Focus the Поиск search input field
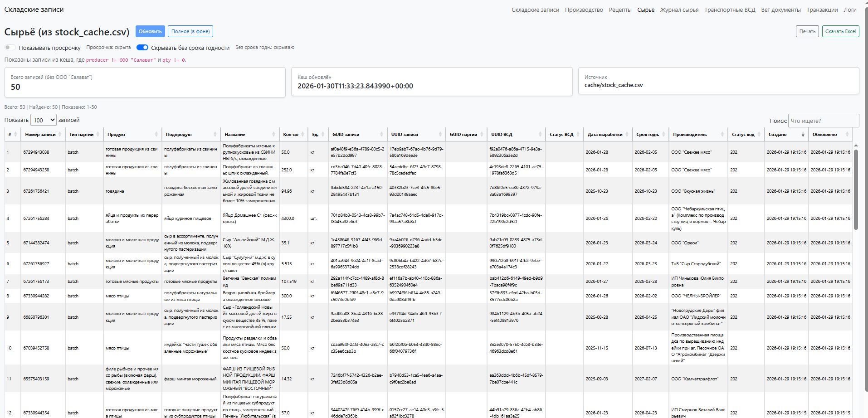The width and height of the screenshot is (868, 418). tap(823, 121)
